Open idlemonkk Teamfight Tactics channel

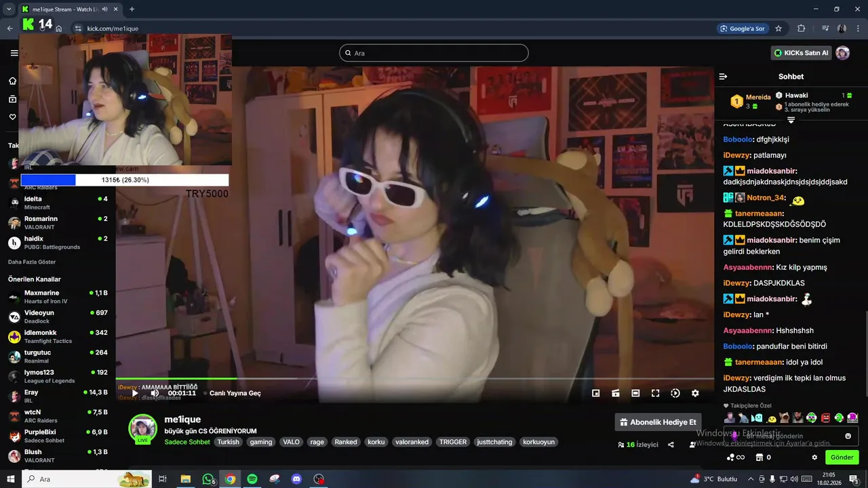58,336
